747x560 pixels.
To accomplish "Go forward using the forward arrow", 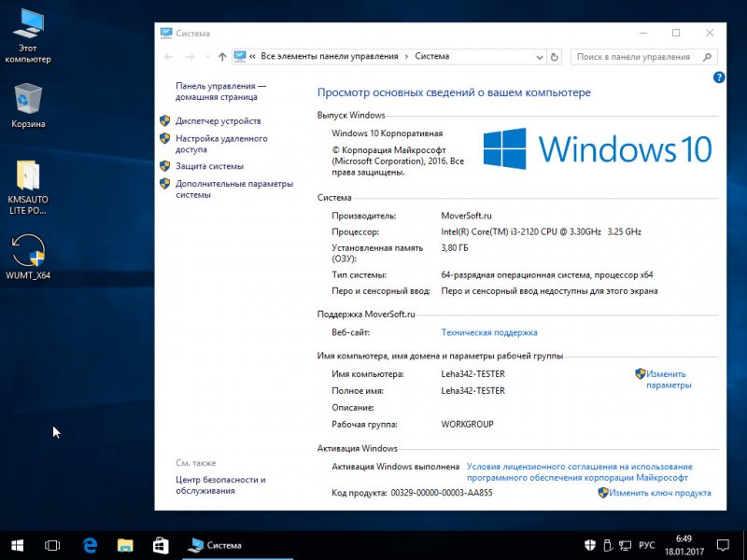I will point(190,57).
